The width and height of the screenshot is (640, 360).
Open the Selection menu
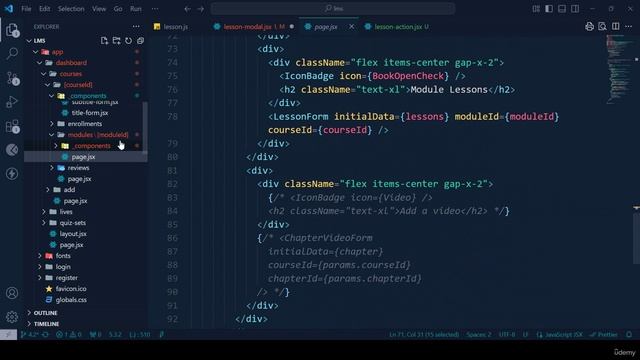tap(71, 9)
